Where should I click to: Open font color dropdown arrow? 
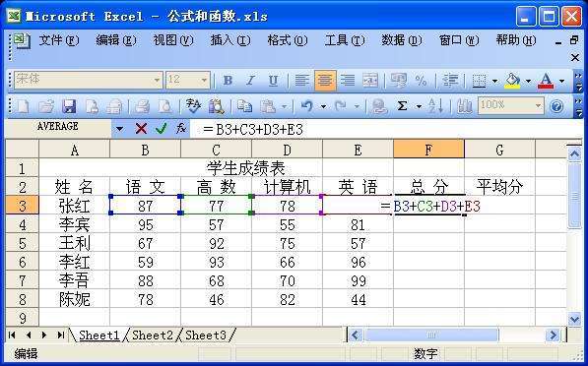pyautogui.click(x=561, y=81)
